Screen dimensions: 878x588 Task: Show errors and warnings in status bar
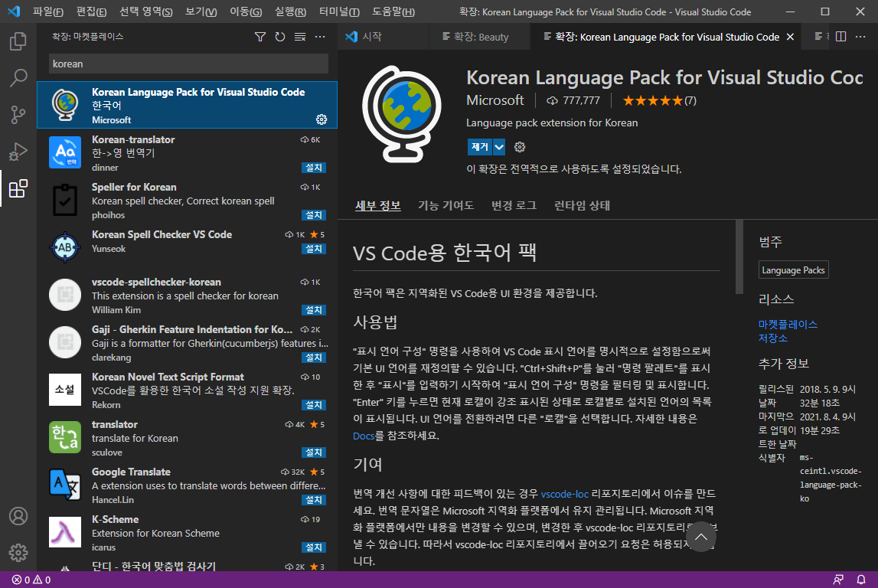(x=31, y=580)
